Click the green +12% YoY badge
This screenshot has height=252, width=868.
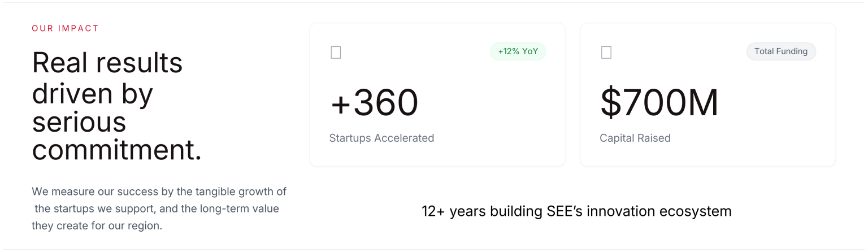[518, 51]
